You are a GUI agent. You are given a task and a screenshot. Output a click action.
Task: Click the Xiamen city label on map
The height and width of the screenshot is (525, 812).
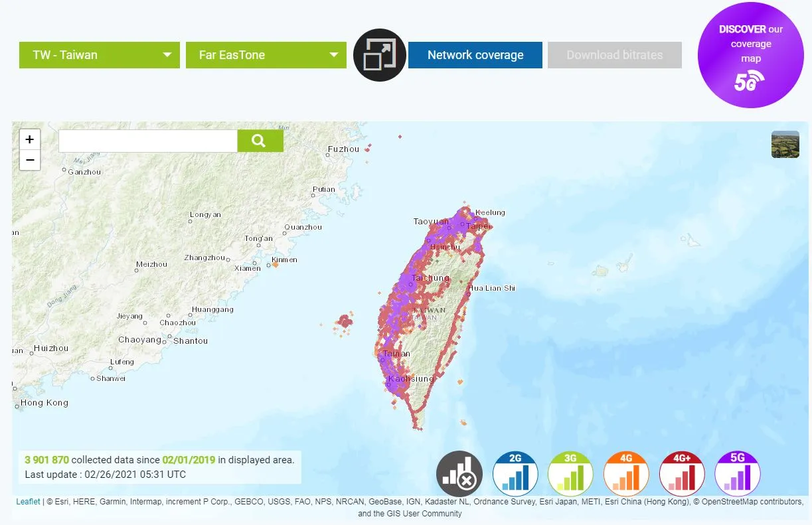click(248, 268)
